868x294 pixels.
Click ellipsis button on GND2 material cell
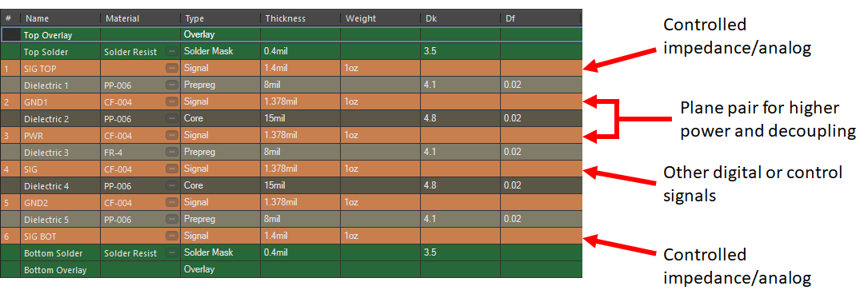coord(173,202)
